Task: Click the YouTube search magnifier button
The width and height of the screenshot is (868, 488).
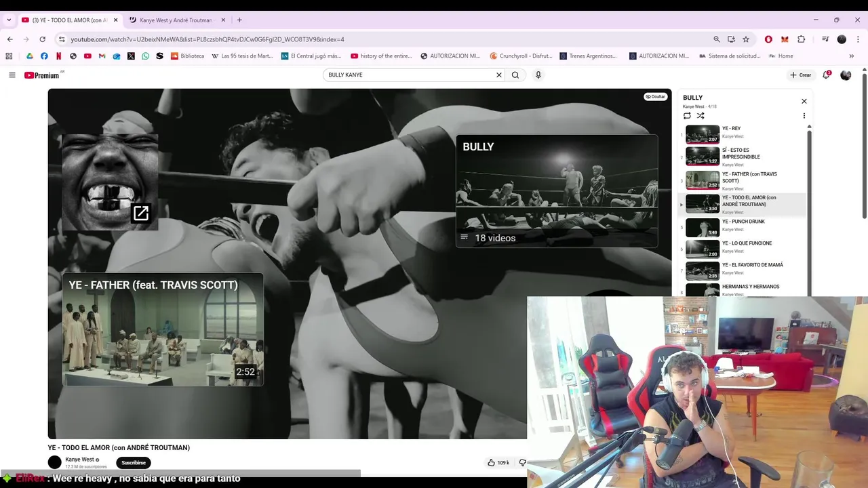Action: tap(515, 75)
